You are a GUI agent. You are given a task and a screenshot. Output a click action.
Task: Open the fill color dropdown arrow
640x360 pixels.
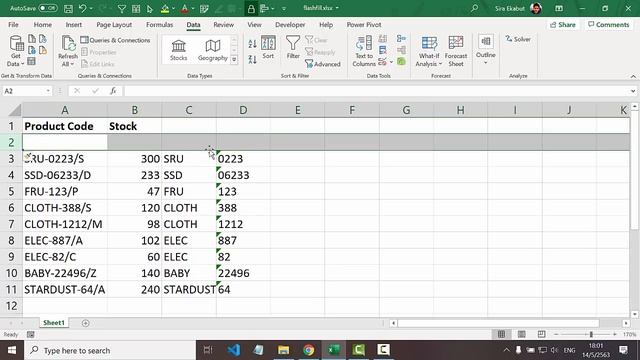[174, 8]
